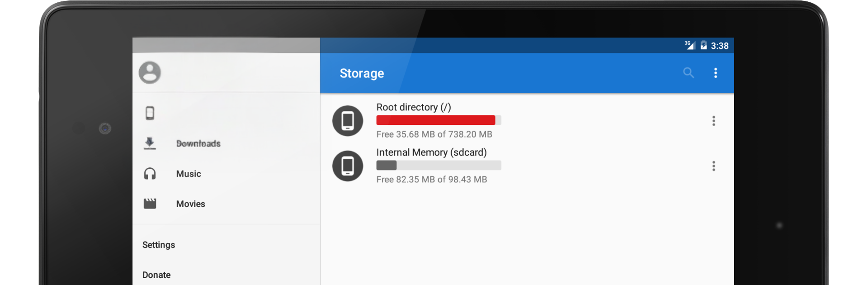Click the search magnifier icon

[688, 73]
